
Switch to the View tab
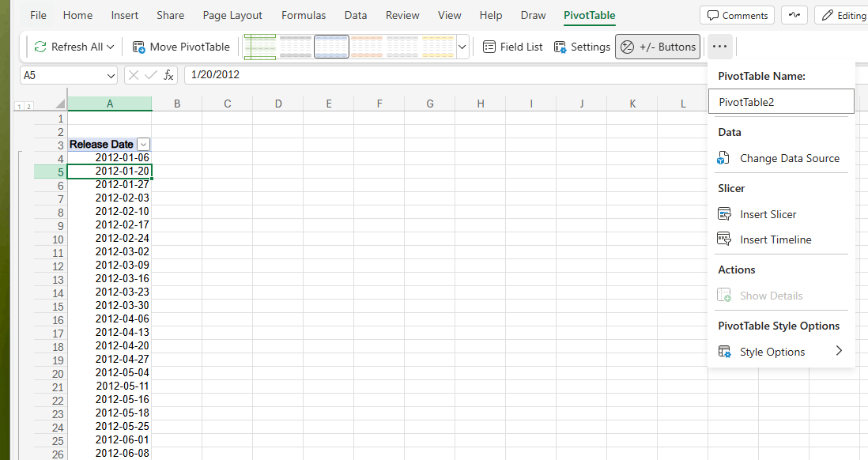point(450,16)
